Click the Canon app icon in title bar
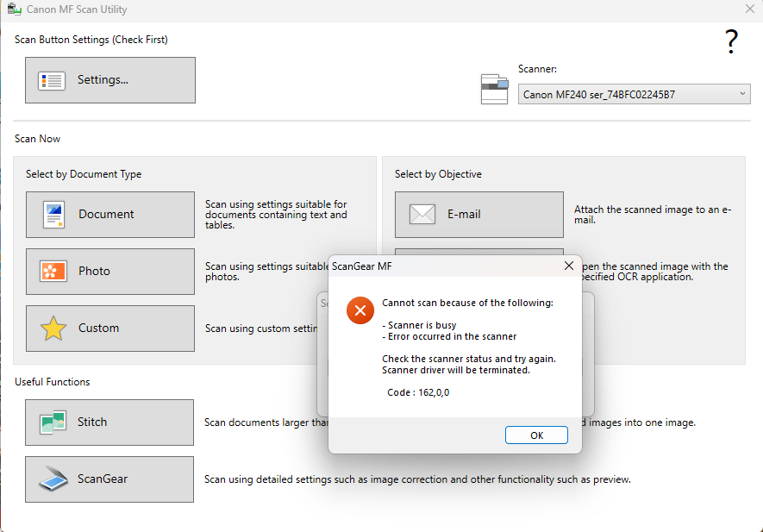Image resolution: width=763 pixels, height=532 pixels. click(15, 9)
